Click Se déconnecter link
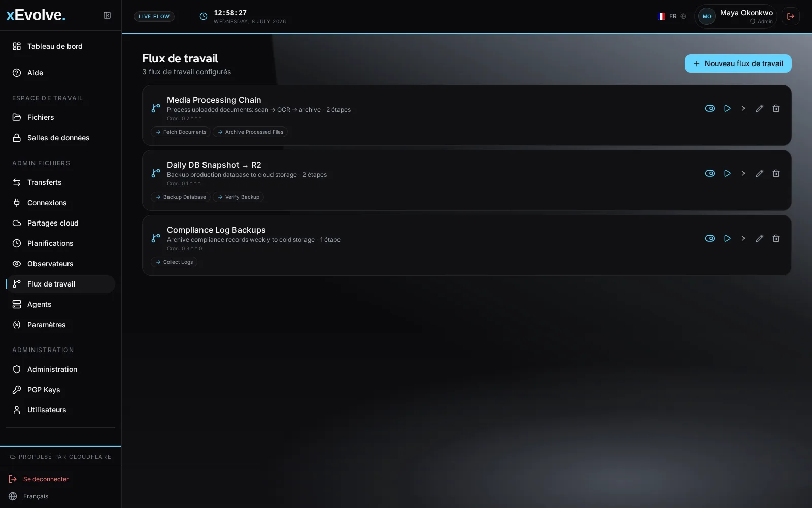Screen dimensions: 812x508 point(39,479)
